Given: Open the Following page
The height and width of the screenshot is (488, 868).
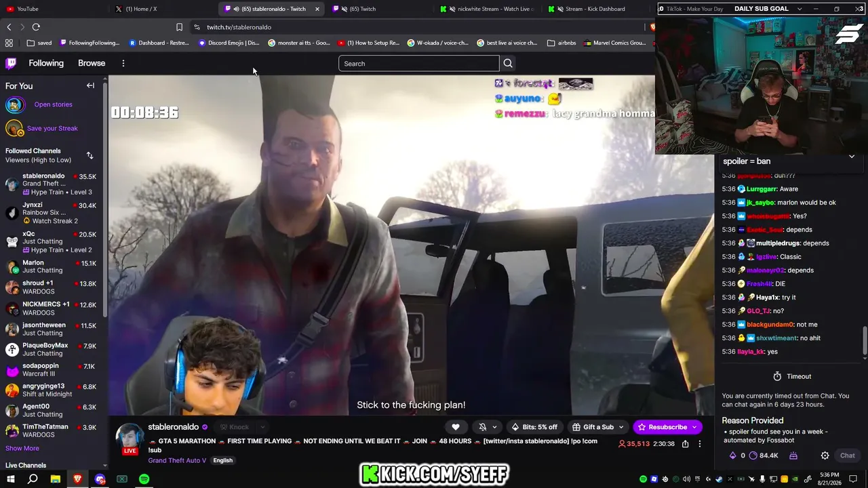Looking at the screenshot, I should coord(46,63).
